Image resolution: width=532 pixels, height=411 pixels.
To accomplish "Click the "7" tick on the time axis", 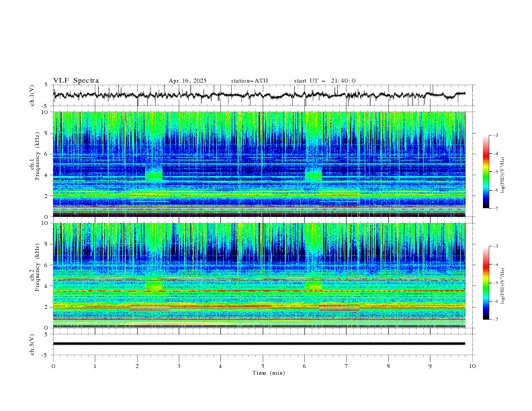I will [347, 366].
